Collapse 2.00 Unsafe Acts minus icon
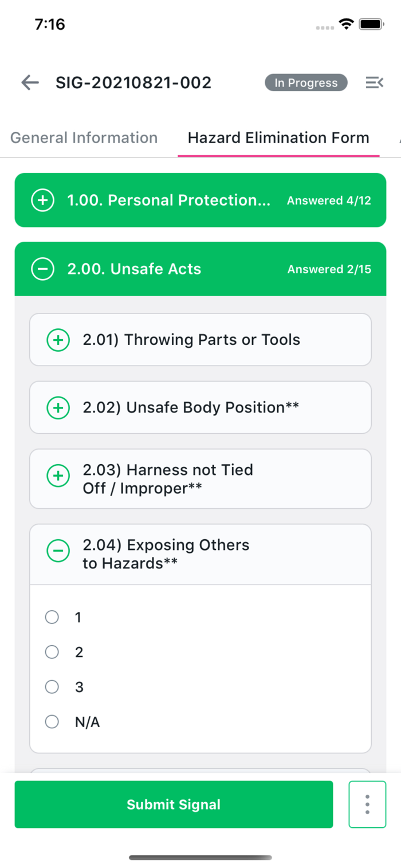401x868 pixels. (x=42, y=269)
